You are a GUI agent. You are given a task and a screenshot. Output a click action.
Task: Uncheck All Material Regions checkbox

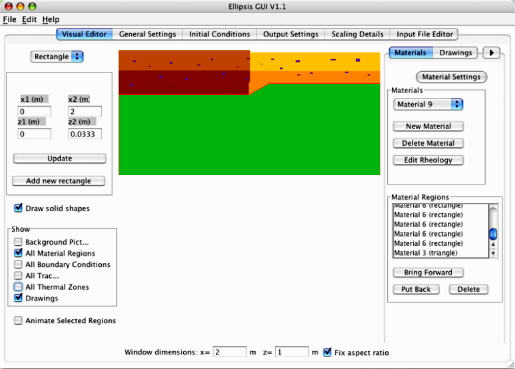(x=18, y=253)
